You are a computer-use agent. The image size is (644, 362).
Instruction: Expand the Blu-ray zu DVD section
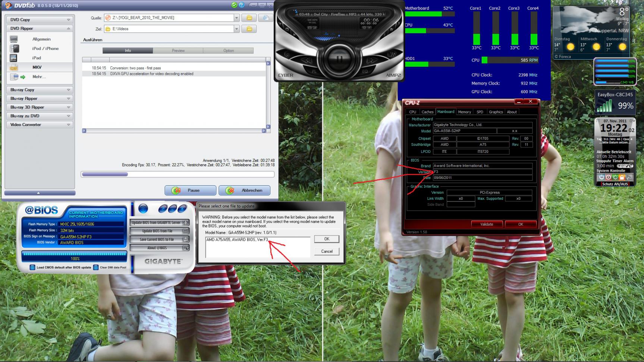coord(40,116)
